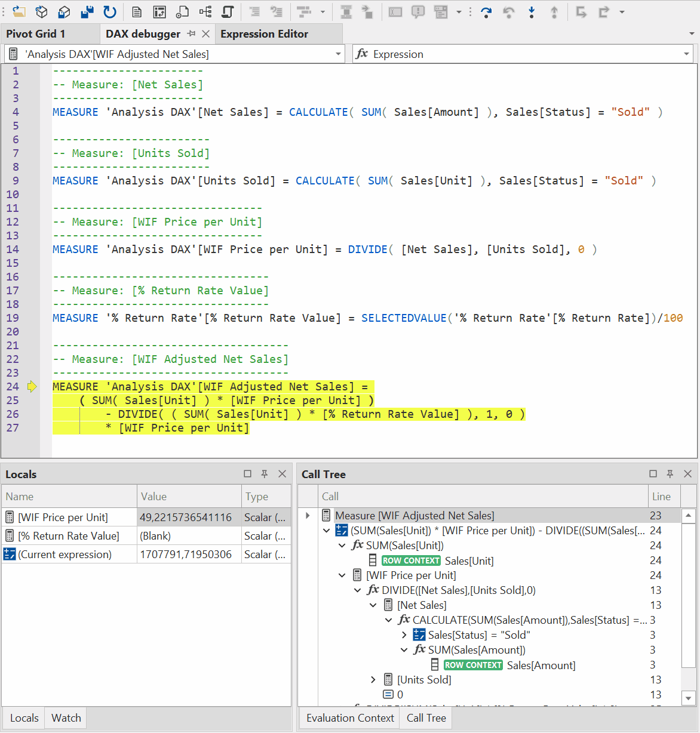Click the circular refresh arrow icon
This screenshot has width=700, height=733.
[x=110, y=11]
